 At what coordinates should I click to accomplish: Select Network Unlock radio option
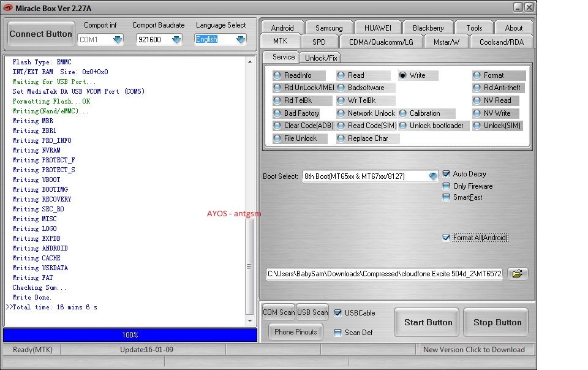[x=366, y=113]
